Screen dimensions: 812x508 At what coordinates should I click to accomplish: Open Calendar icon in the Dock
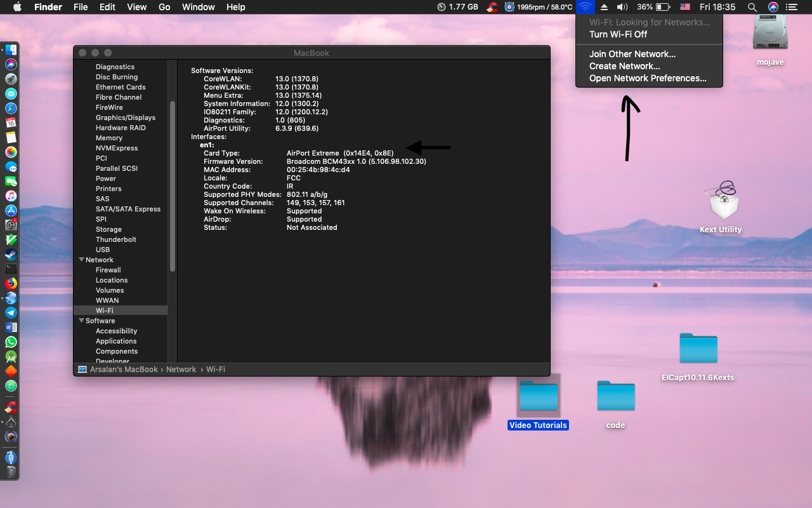11,123
